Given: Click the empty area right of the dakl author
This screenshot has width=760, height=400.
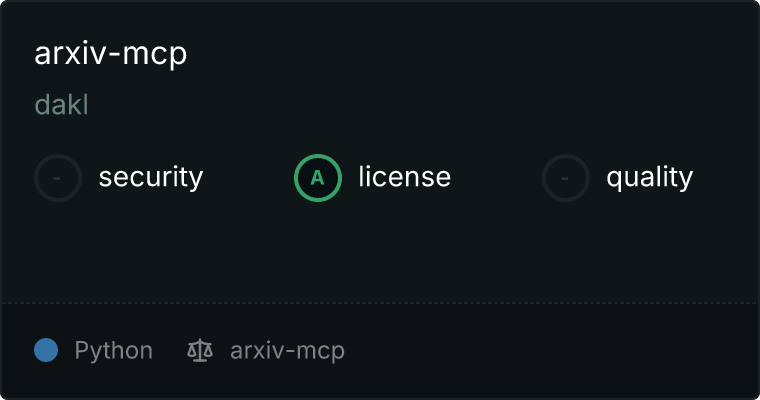Looking at the screenshot, I should [422, 105].
